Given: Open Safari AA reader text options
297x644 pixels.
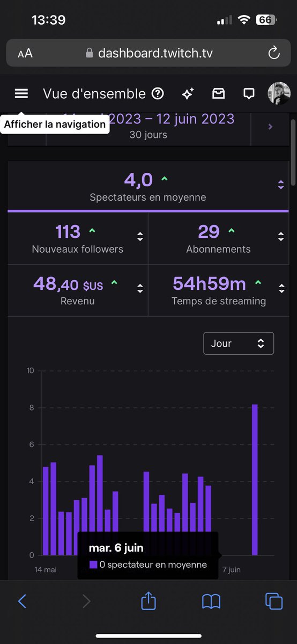Looking at the screenshot, I should pos(25,53).
